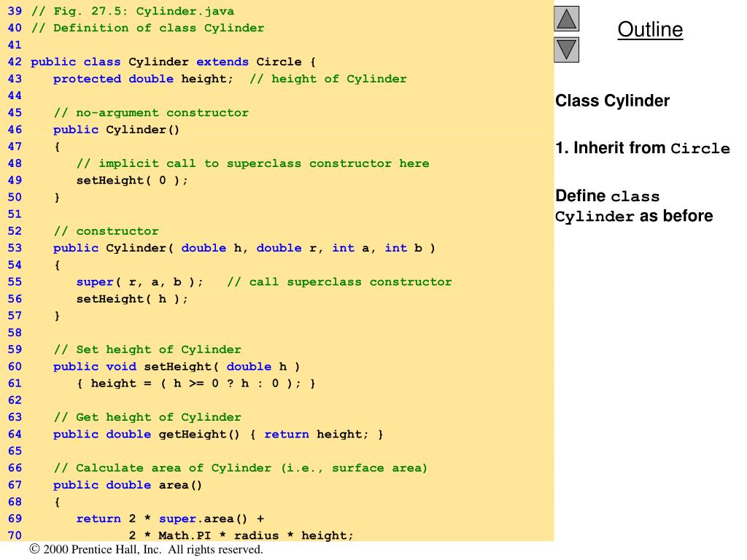The width and height of the screenshot is (747, 560).
Task: Select the 'Class Cylinder' heading text
Action: click(612, 101)
